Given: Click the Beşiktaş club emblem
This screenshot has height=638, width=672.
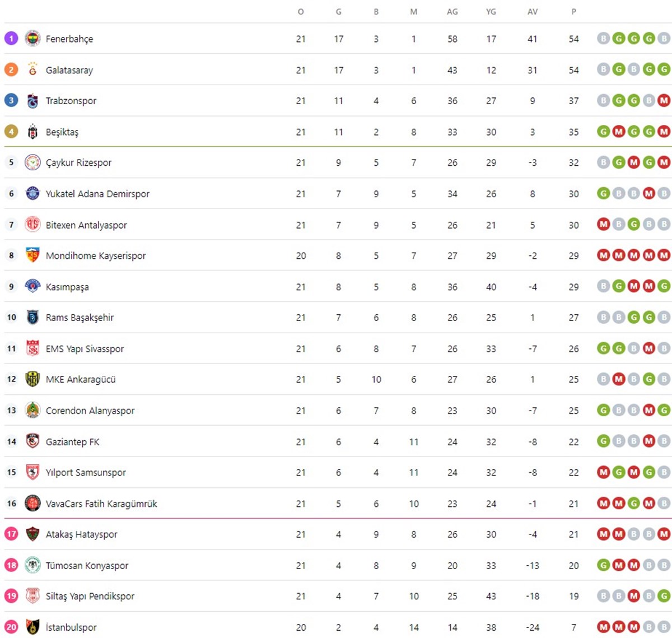Looking at the screenshot, I should point(32,132).
